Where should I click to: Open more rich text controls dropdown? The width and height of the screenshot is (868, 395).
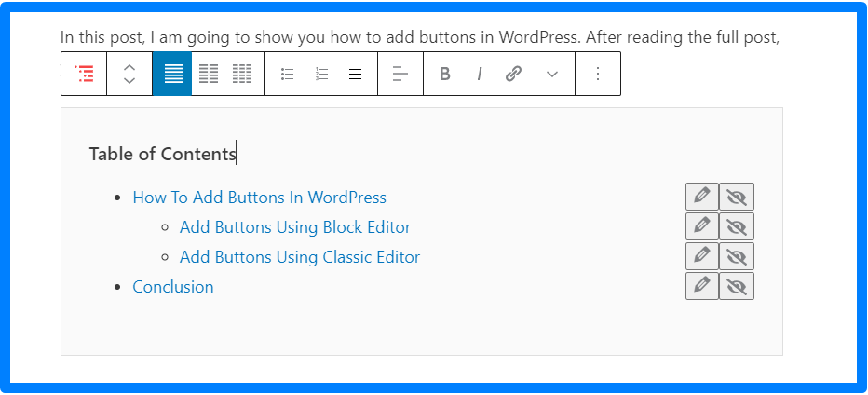click(x=552, y=74)
